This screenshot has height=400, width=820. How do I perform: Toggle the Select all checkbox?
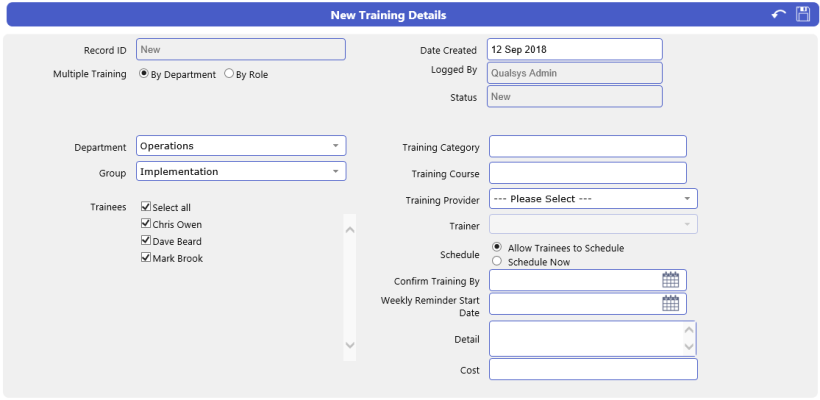tap(146, 207)
